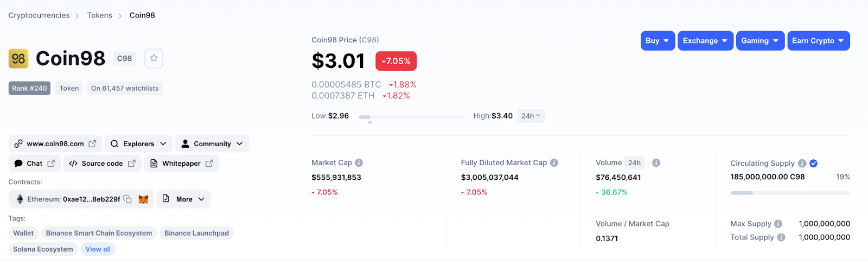Select the Binance Launchpad tag
The height and width of the screenshot is (264, 868).
click(x=196, y=233)
